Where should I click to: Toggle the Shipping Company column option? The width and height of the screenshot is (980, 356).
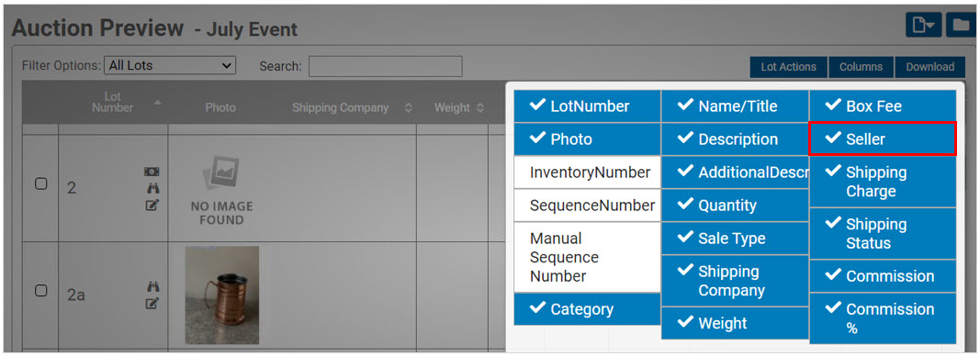pyautogui.click(x=735, y=281)
